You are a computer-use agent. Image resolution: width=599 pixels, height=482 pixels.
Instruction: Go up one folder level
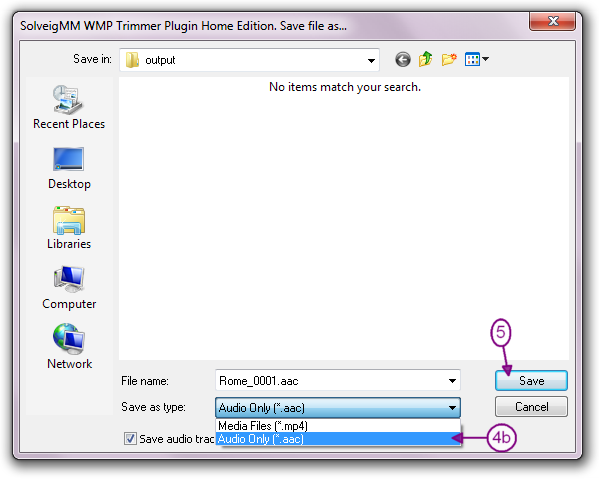[426, 59]
